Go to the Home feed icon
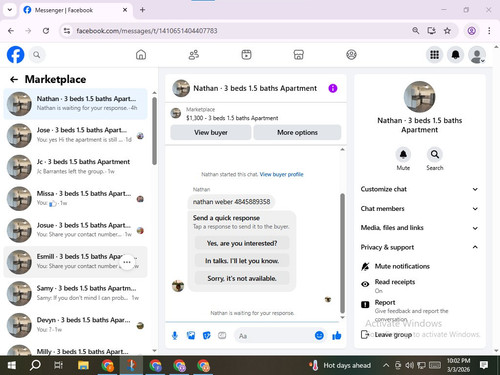The height and width of the screenshot is (375, 500). (x=141, y=55)
